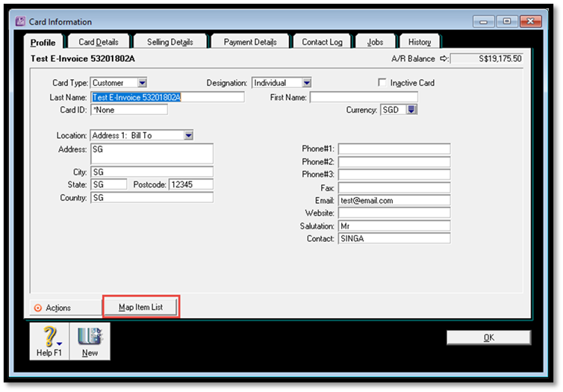Click into the First Name field
This screenshot has width=563, height=392.
pos(364,97)
